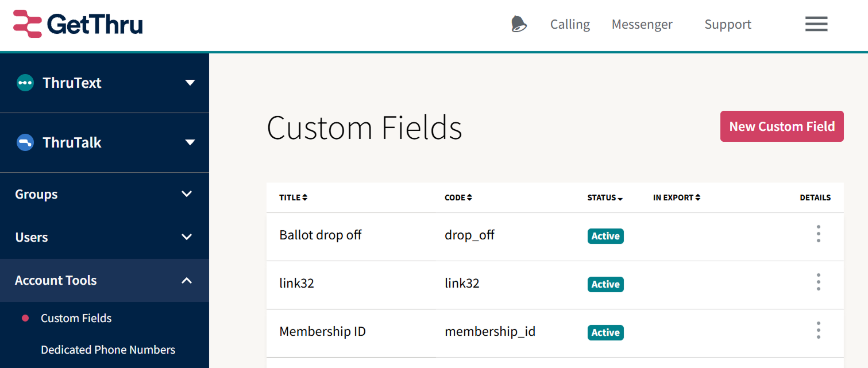Screen dimensions: 868x368
Task: Sort the table by In Export
Action: click(677, 197)
